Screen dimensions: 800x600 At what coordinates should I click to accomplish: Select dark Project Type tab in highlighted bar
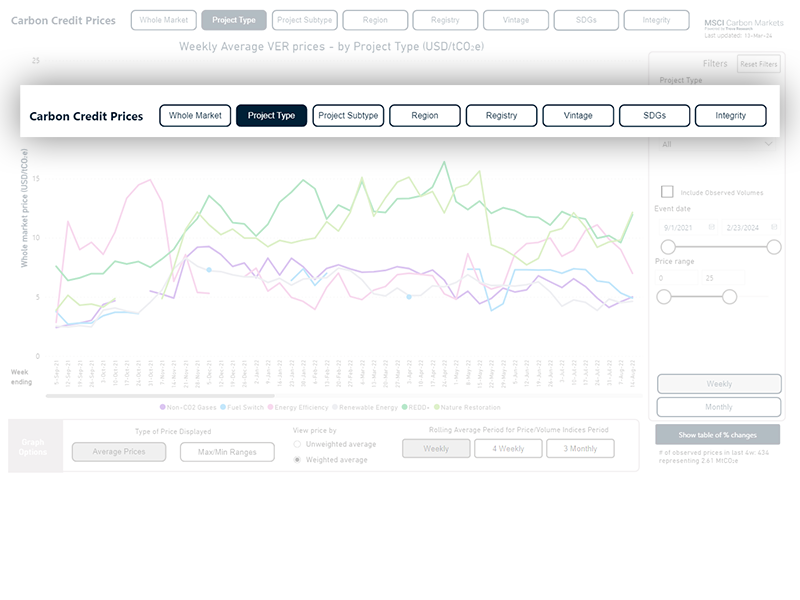click(x=271, y=116)
